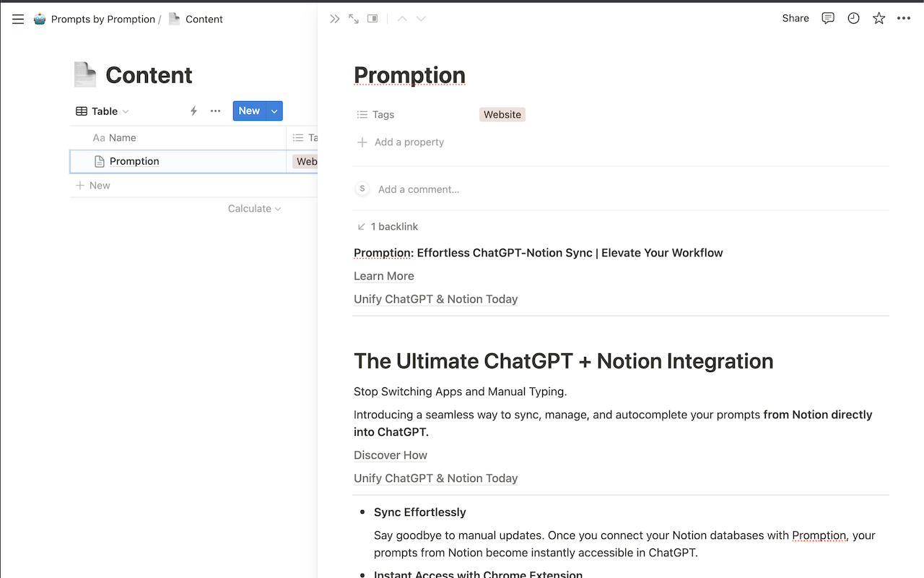
Task: Click Unify ChatGPT & Notion Today link below Discover How
Action: [436, 478]
